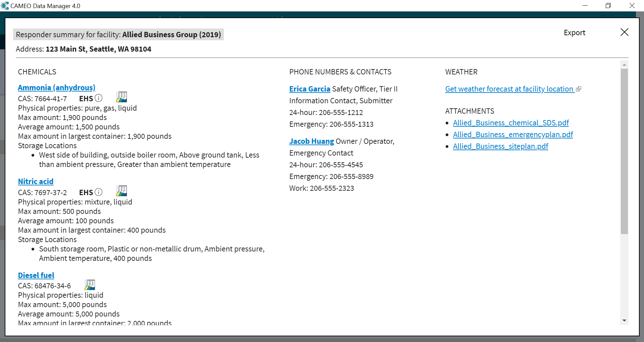Viewport: 644px width, 342px height.
Task: Open the datasheet icon next to Nitric acid
Action: [x=121, y=191]
